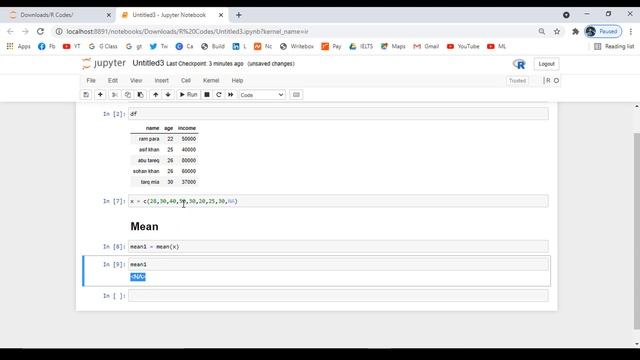Open the Help menu
Screen dimensions: 640x360
coord(237,80)
